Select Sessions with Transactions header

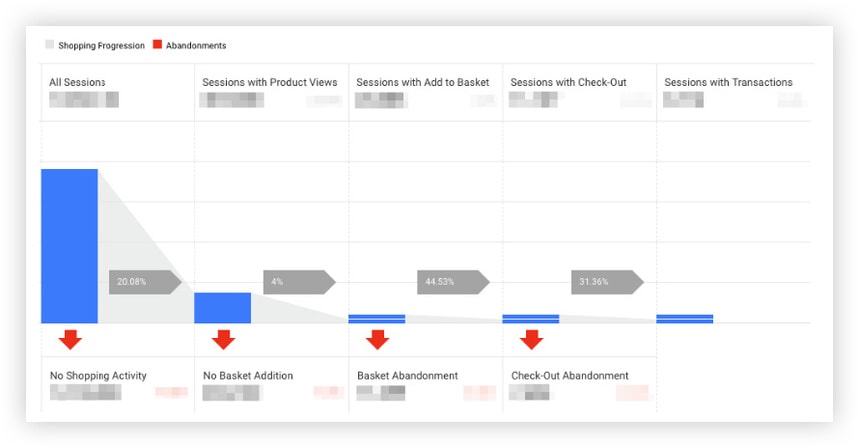click(x=728, y=82)
